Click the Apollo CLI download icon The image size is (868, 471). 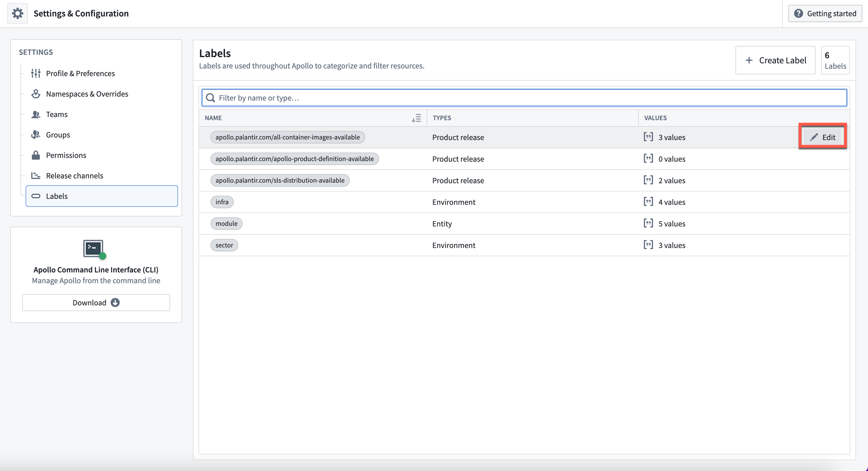115,302
